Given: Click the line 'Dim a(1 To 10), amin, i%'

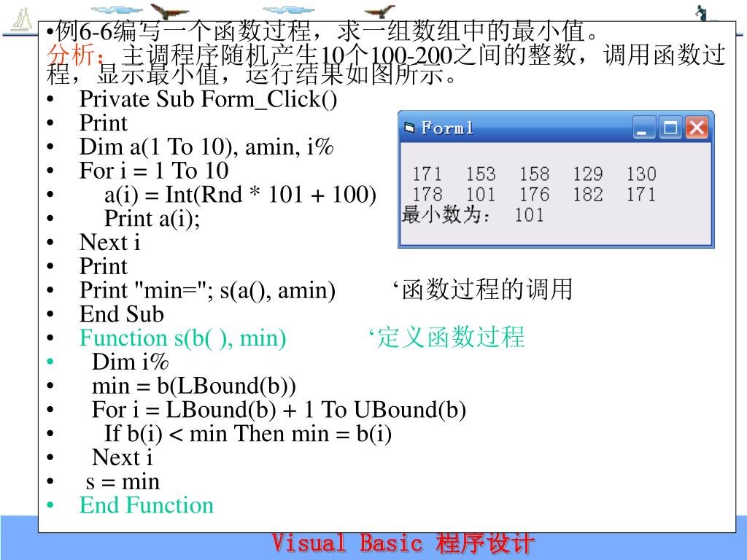Looking at the screenshot, I should point(206,147).
